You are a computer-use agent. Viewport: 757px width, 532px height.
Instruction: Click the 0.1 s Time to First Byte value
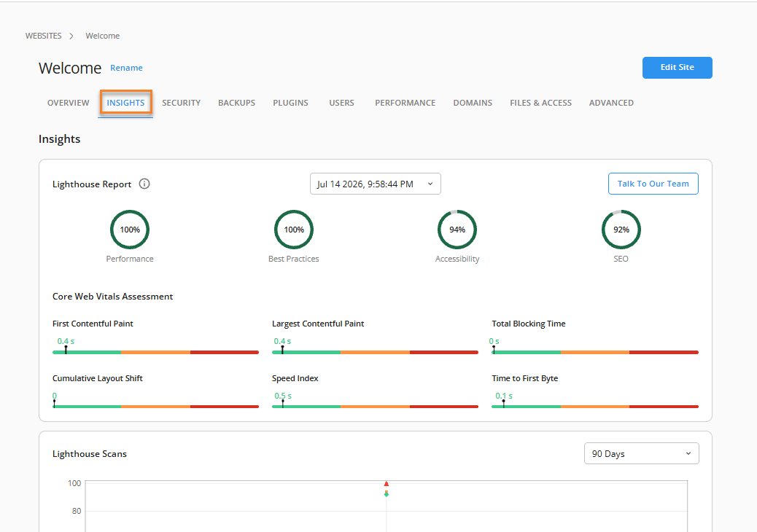(x=504, y=396)
